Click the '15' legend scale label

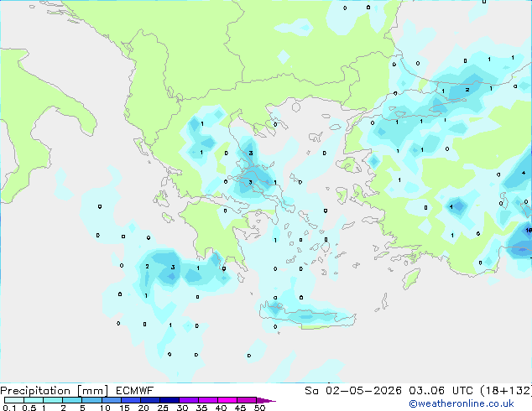(x=124, y=408)
